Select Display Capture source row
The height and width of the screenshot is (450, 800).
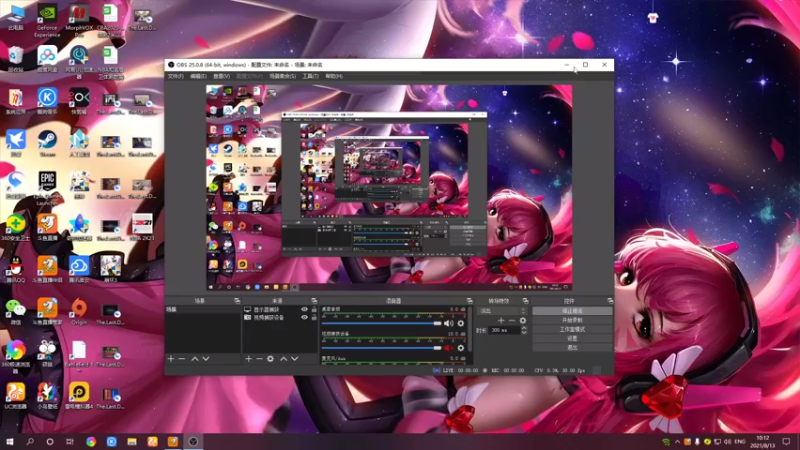click(x=280, y=310)
